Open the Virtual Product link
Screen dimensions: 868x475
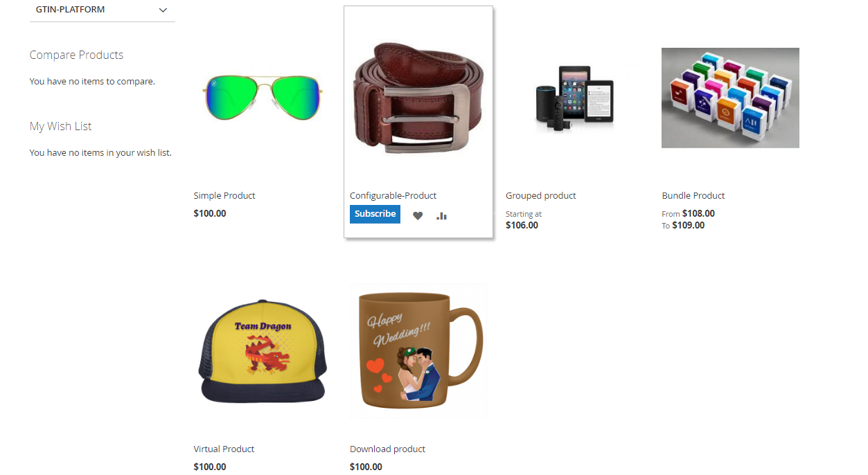tap(224, 449)
